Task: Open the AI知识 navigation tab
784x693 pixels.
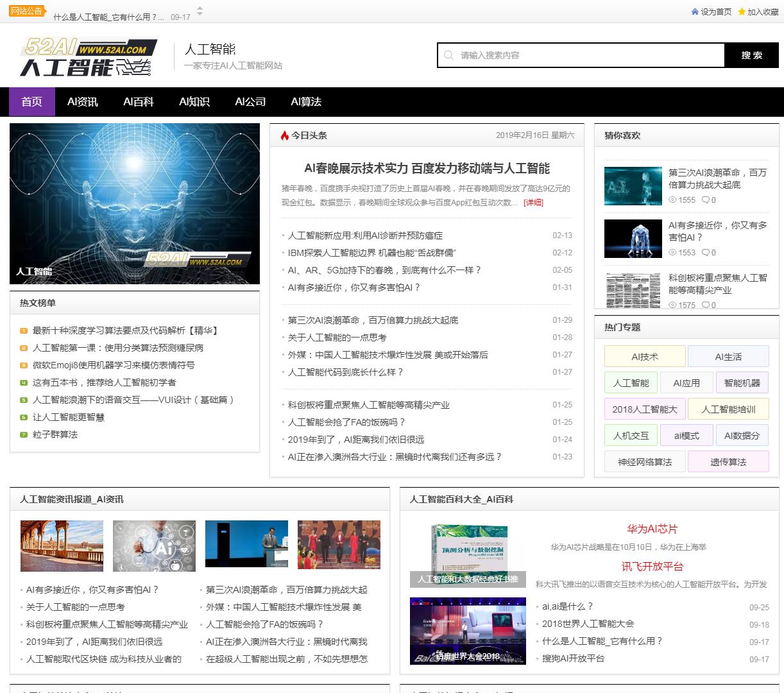Action: [x=194, y=101]
